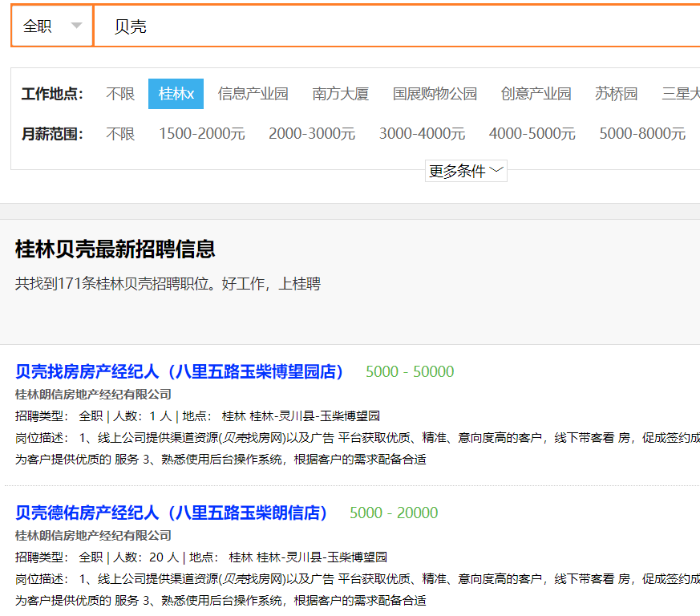Click the search field containing 贝壳
Viewport: 700px width, 616px height.
tap(397, 26)
